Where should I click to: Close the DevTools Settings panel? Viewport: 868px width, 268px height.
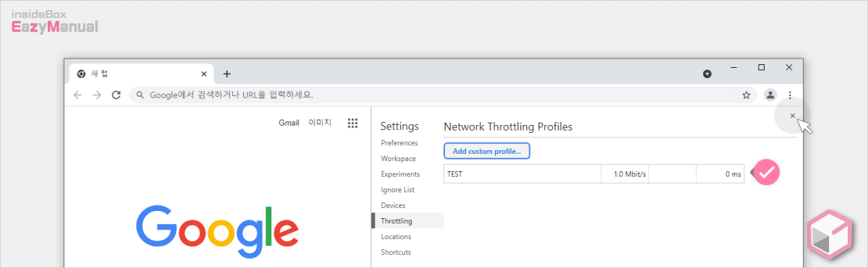[793, 116]
